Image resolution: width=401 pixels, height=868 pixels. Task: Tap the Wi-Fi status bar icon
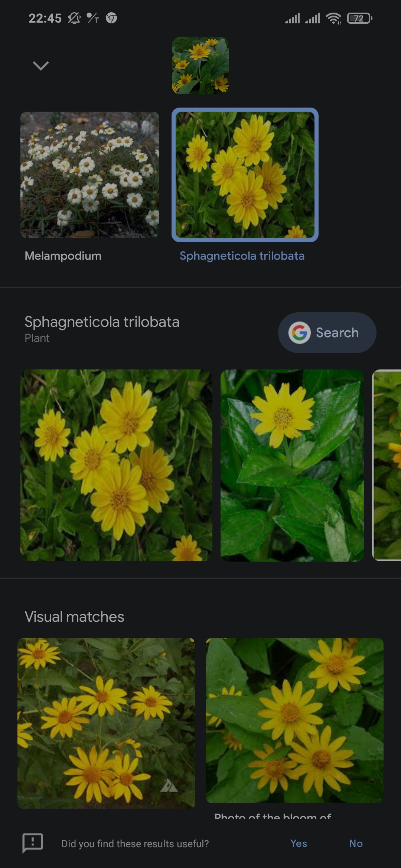click(x=333, y=18)
